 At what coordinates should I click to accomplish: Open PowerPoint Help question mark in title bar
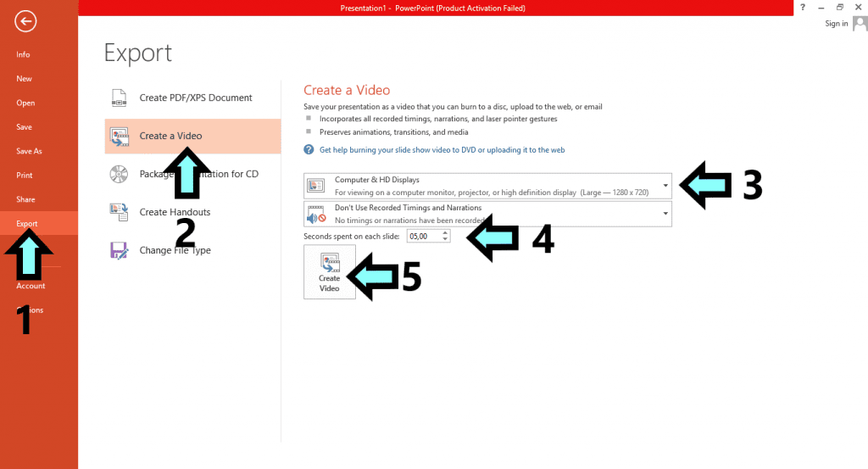click(x=803, y=7)
